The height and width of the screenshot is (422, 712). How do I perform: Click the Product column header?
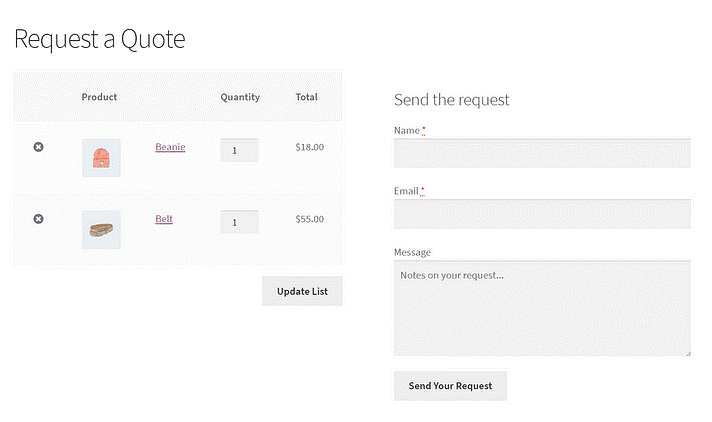[x=99, y=97]
